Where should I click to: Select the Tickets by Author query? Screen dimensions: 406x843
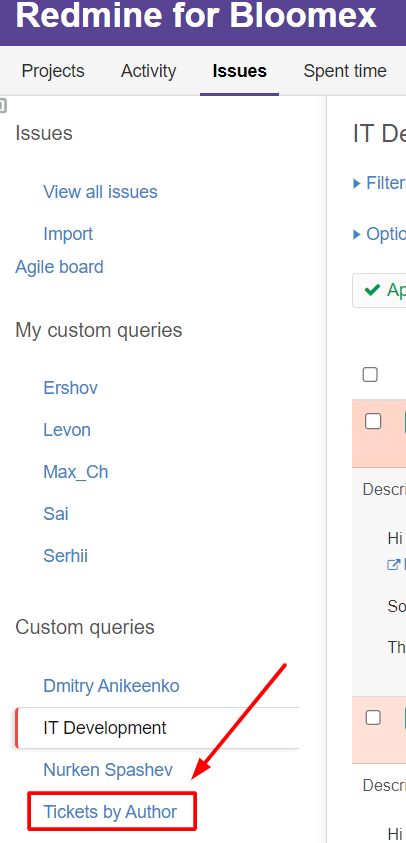click(x=110, y=811)
